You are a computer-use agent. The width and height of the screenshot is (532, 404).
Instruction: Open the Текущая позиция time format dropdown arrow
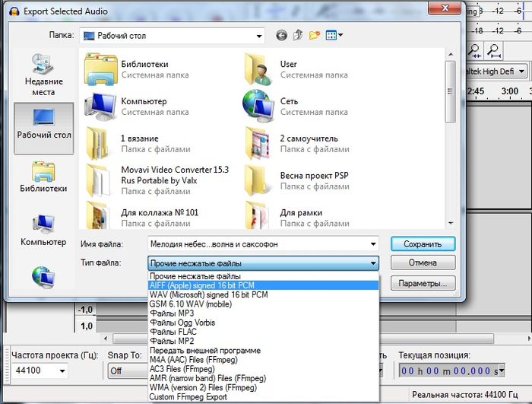[502, 371]
